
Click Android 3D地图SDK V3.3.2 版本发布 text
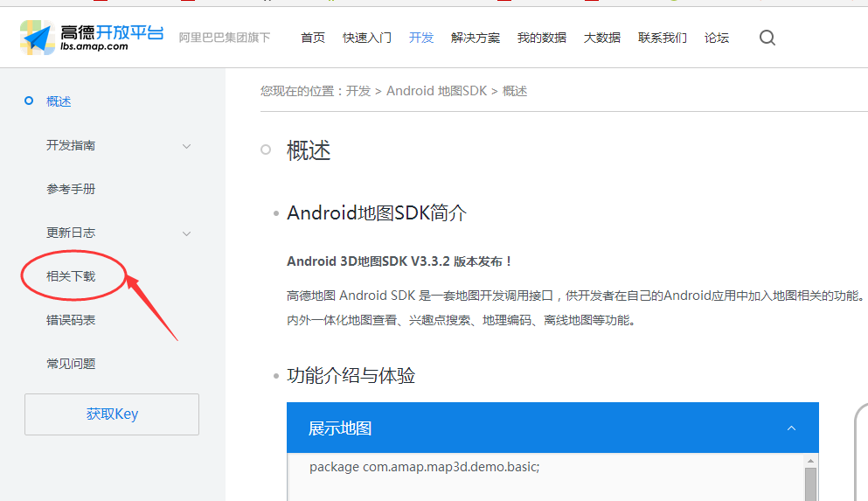pos(399,261)
